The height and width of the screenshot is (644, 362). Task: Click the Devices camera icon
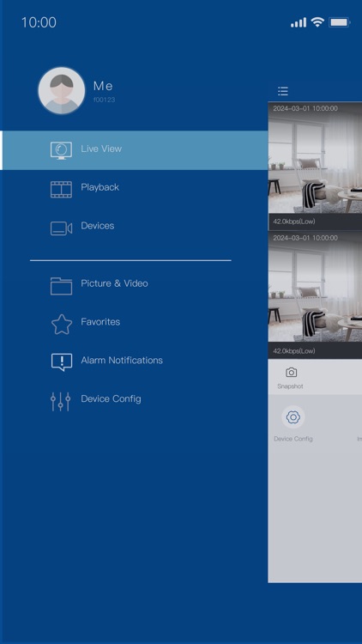(x=61, y=228)
